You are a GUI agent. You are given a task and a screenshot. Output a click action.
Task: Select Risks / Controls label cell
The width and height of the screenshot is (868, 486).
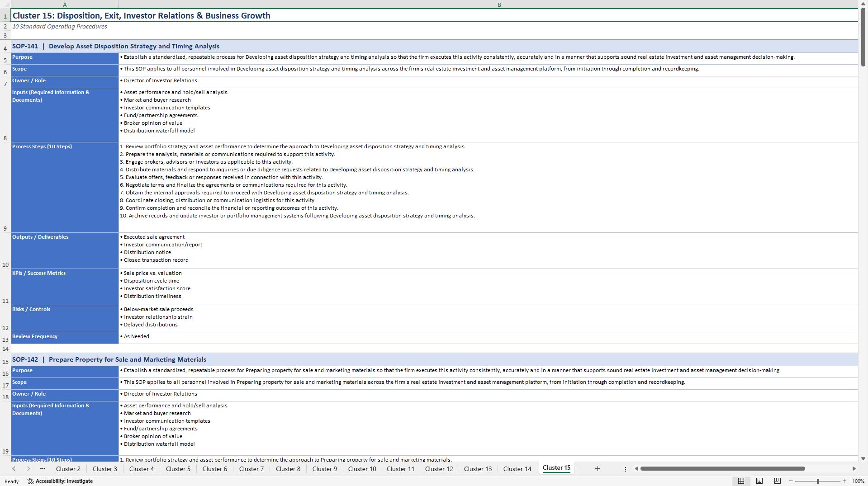[65, 319]
